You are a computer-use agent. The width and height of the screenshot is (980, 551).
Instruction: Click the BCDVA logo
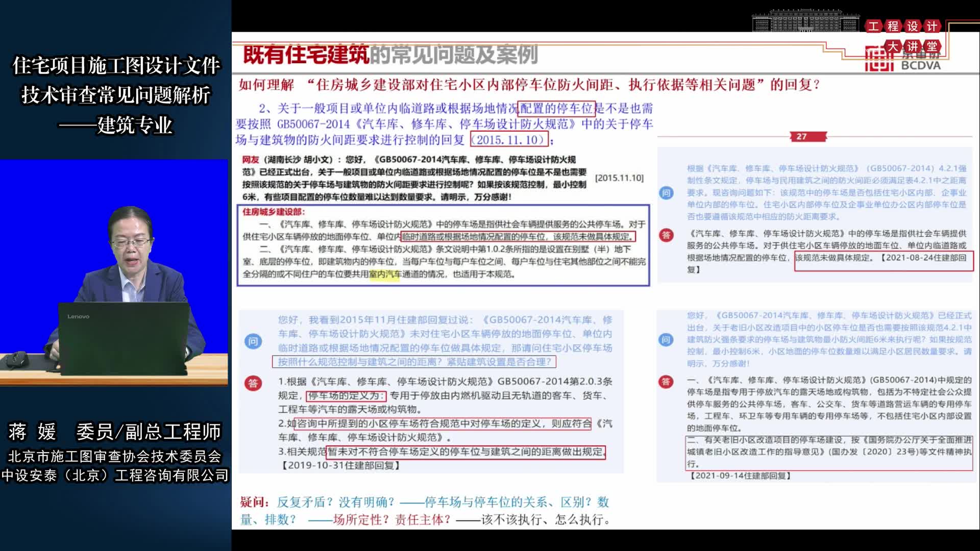pyautogui.click(x=902, y=59)
